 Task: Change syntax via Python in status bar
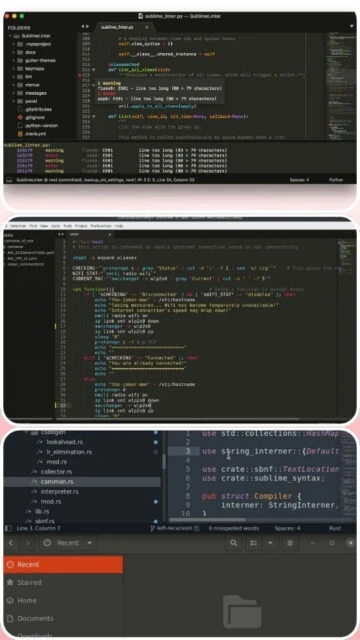[x=336, y=180]
